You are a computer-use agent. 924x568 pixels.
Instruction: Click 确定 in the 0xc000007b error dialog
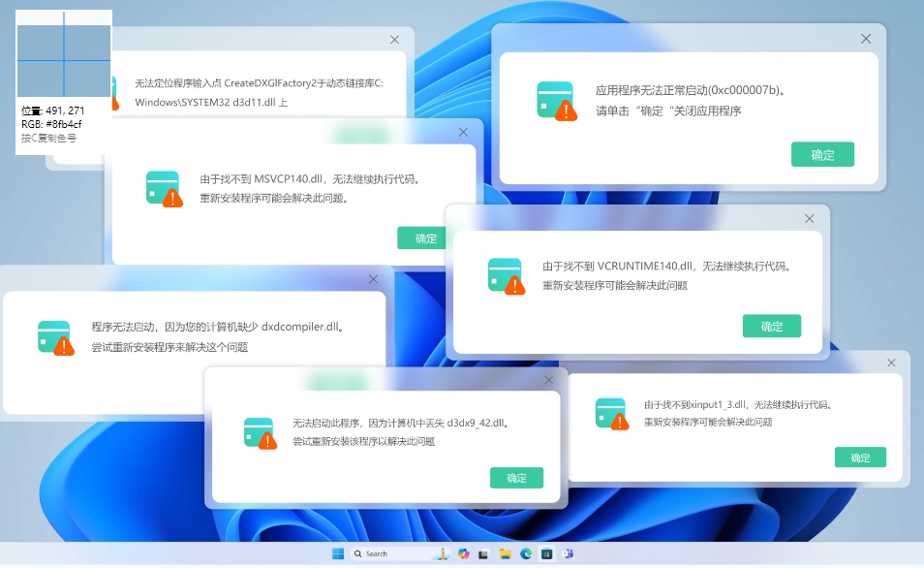(822, 154)
